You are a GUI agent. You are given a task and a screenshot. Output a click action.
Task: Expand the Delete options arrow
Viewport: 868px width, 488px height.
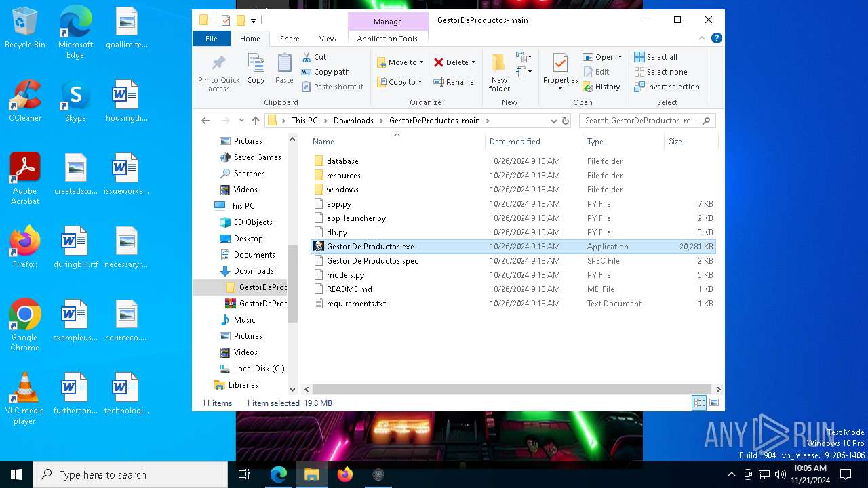coord(473,62)
